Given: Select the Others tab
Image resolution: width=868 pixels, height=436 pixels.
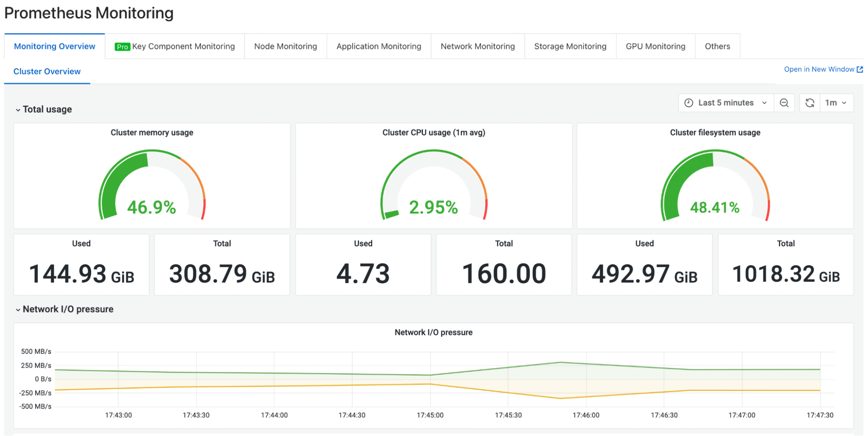Looking at the screenshot, I should 717,47.
